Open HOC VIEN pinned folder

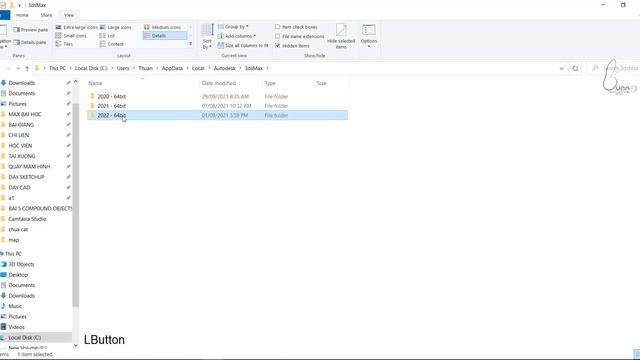pyautogui.click(x=20, y=145)
